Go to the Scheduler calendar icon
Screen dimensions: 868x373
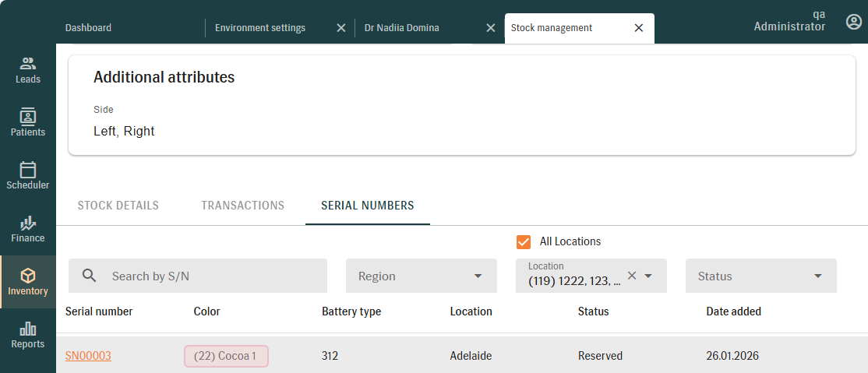[28, 170]
